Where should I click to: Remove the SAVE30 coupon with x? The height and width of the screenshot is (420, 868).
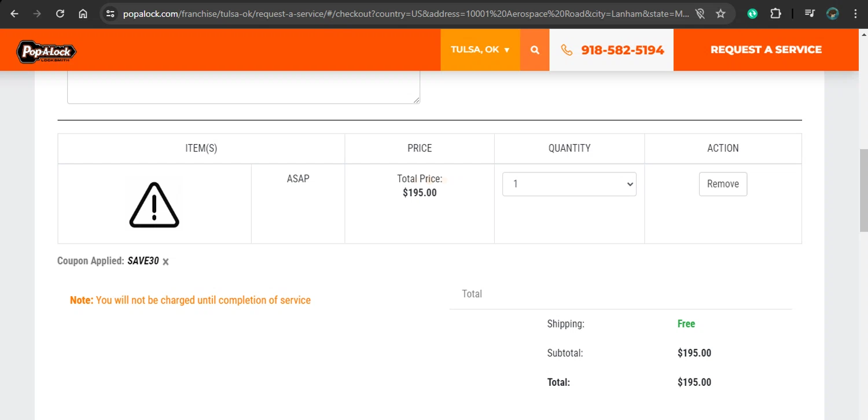[x=165, y=262]
